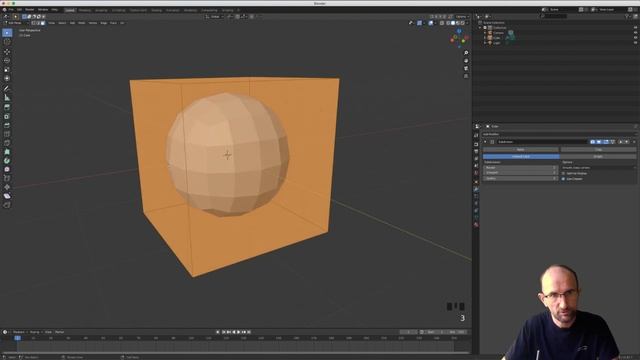Pick the Annotate pencil tool
Viewport: 640px width, 360px height.
tap(7, 89)
